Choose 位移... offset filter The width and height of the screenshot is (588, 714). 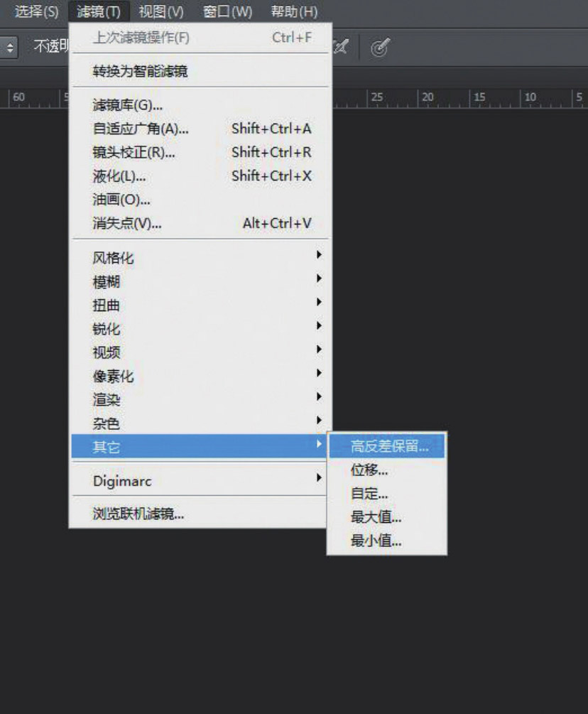387,470
